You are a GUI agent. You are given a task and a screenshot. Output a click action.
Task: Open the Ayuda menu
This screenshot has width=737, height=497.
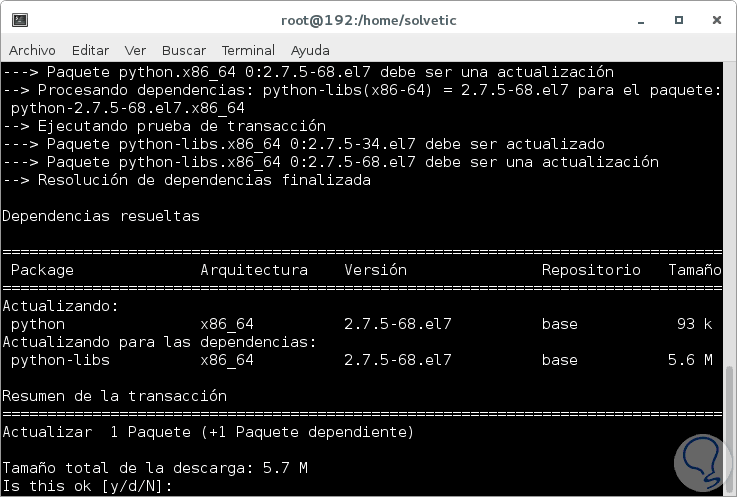(310, 50)
